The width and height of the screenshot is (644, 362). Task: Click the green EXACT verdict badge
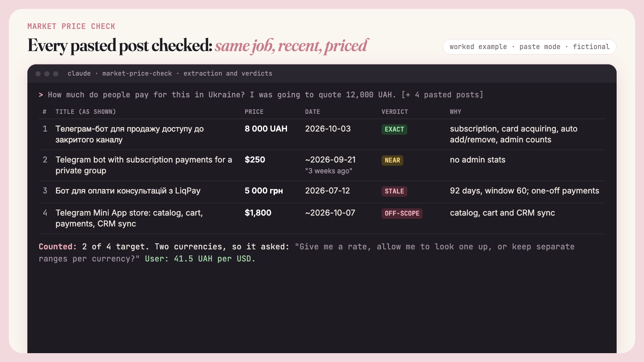pyautogui.click(x=394, y=130)
